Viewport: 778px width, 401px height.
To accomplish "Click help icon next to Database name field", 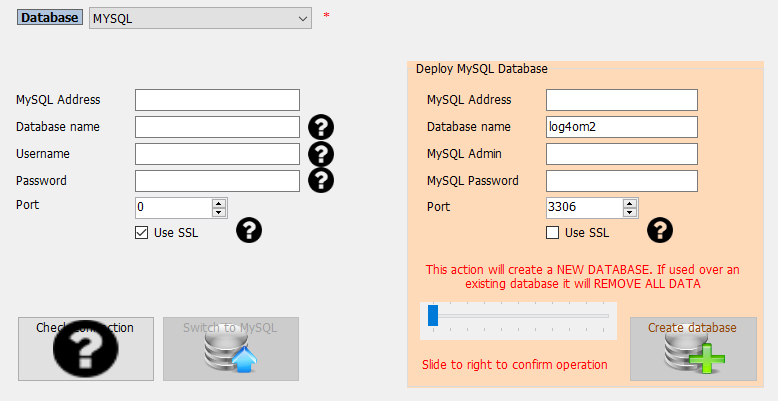I will click(x=321, y=127).
